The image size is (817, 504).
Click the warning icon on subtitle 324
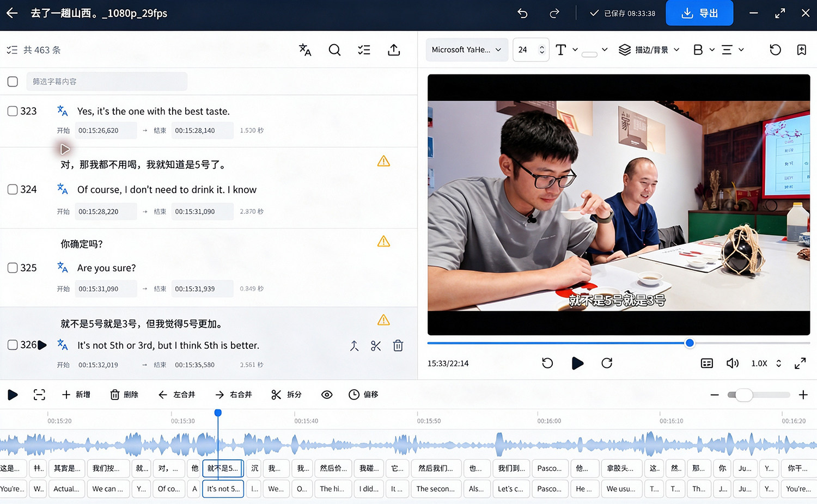click(383, 161)
